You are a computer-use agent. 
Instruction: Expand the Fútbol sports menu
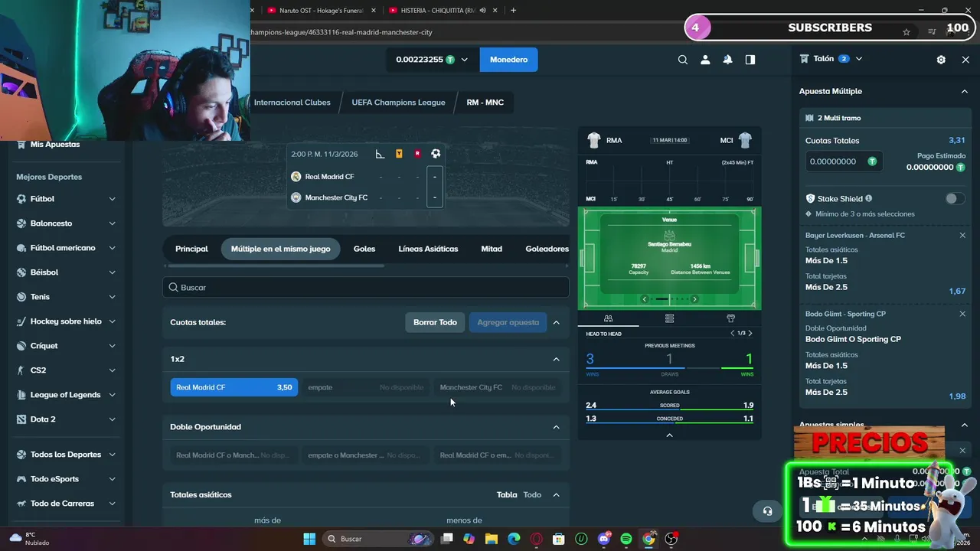[x=112, y=199]
